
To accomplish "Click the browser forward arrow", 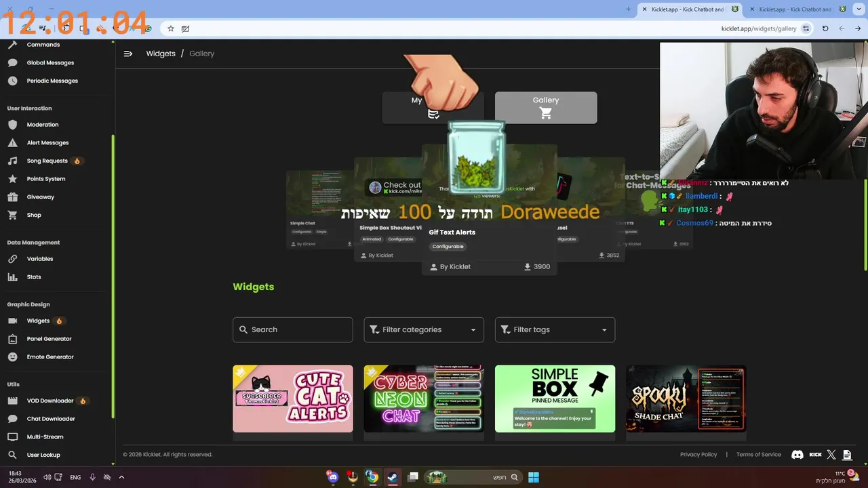I will (842, 28).
